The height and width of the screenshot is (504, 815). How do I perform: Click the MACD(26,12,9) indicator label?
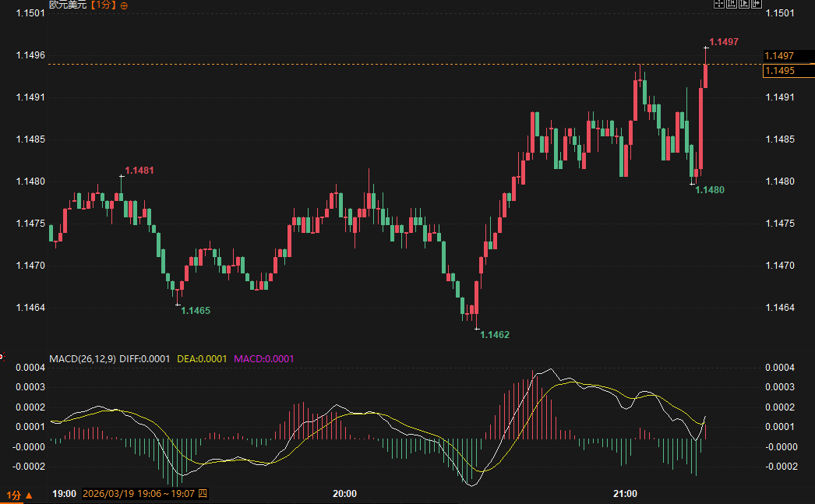point(83,358)
